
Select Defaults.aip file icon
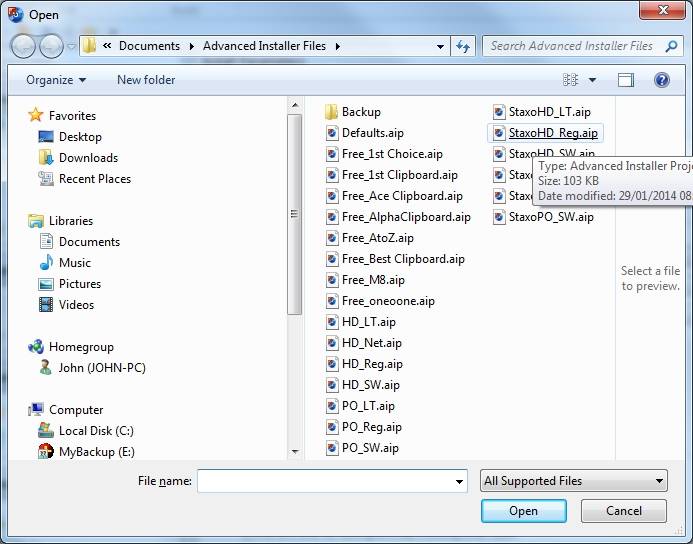pos(332,133)
